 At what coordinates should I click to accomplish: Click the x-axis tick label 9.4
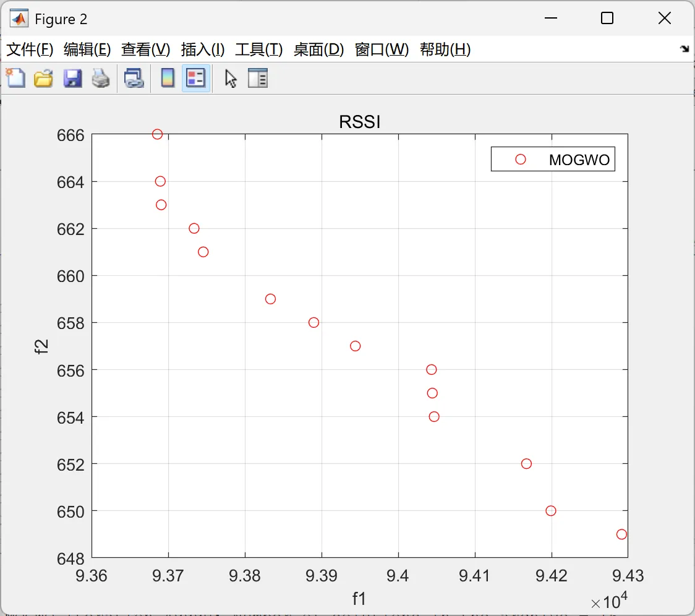(398, 576)
